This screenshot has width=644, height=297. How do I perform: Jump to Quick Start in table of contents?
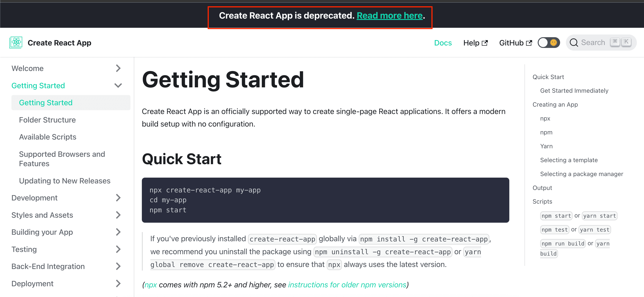[548, 77]
